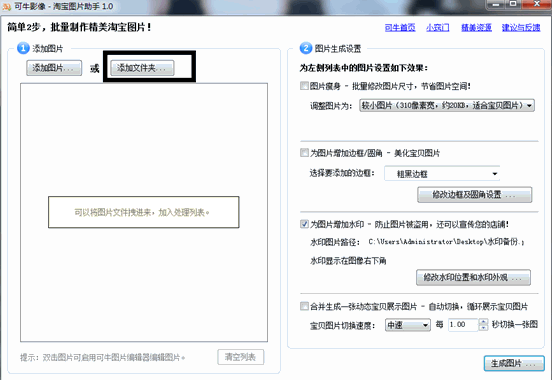Click the 添加图片 button

[54, 68]
